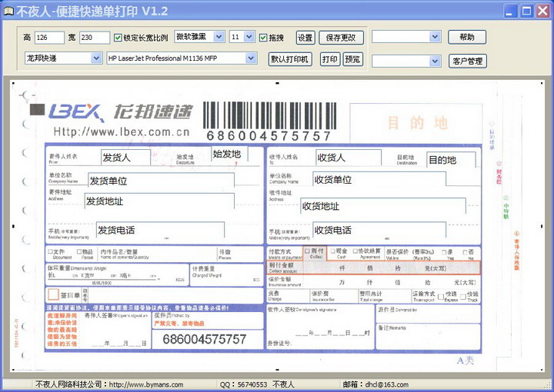Select the 目的地 field next to Destination
The image size is (554, 392).
pos(451,160)
